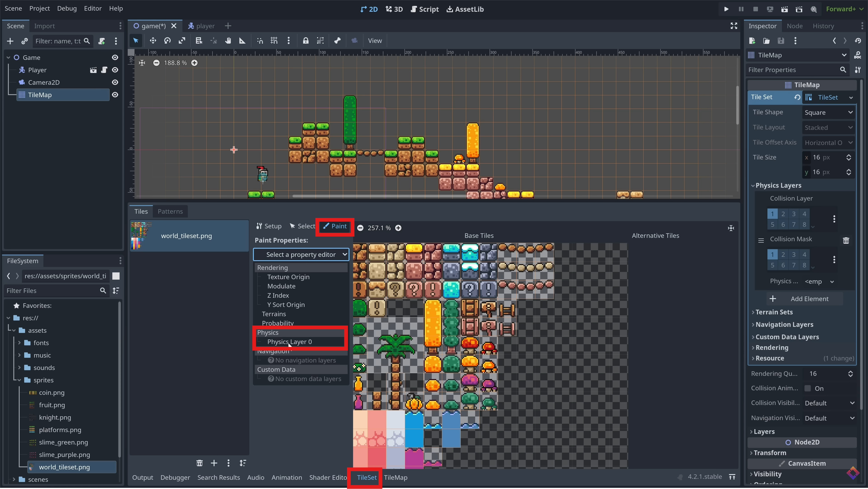Image resolution: width=868 pixels, height=489 pixels.
Task: Click bit 2 in Collision Layer grid
Action: (x=783, y=214)
